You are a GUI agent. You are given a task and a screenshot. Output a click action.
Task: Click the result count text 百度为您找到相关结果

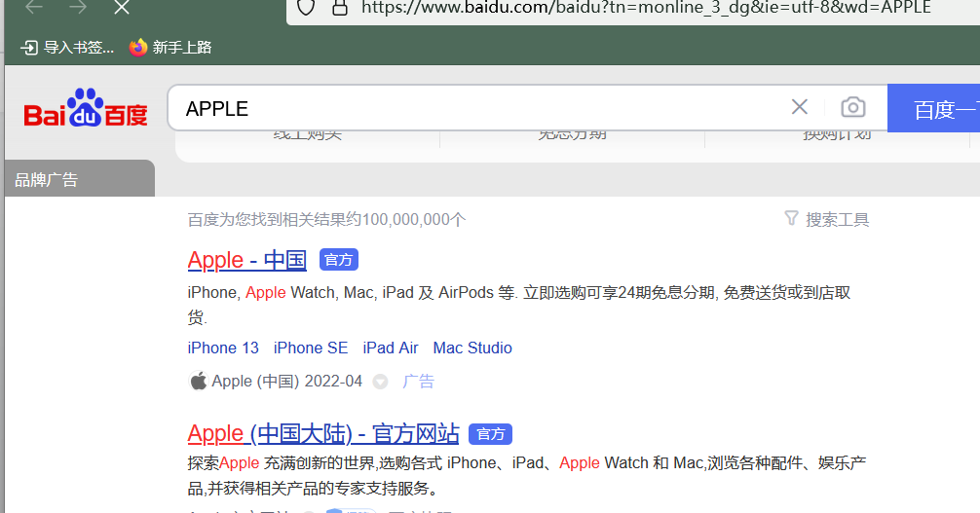(327, 219)
